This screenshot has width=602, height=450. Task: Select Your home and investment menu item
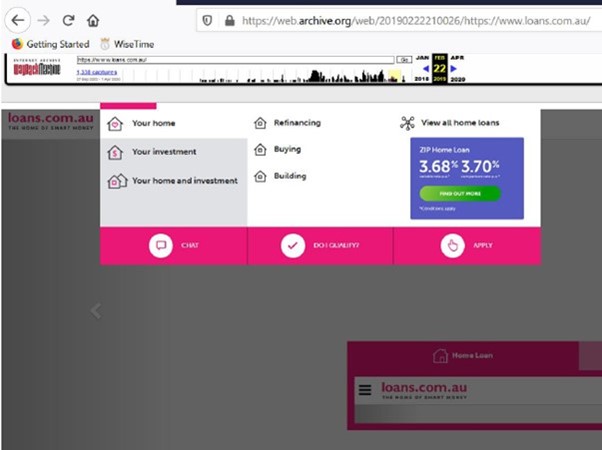tap(185, 180)
